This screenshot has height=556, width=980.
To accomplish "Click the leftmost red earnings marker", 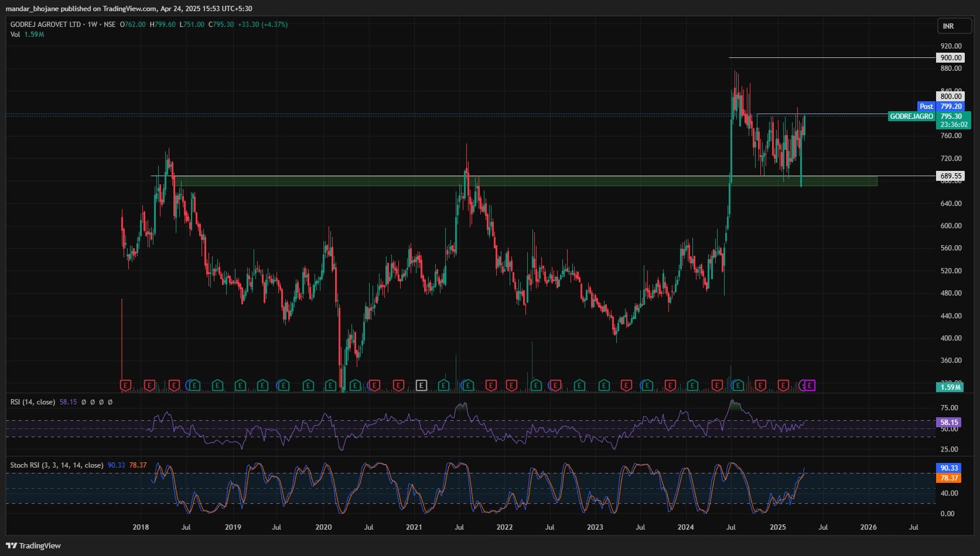I will [x=125, y=385].
